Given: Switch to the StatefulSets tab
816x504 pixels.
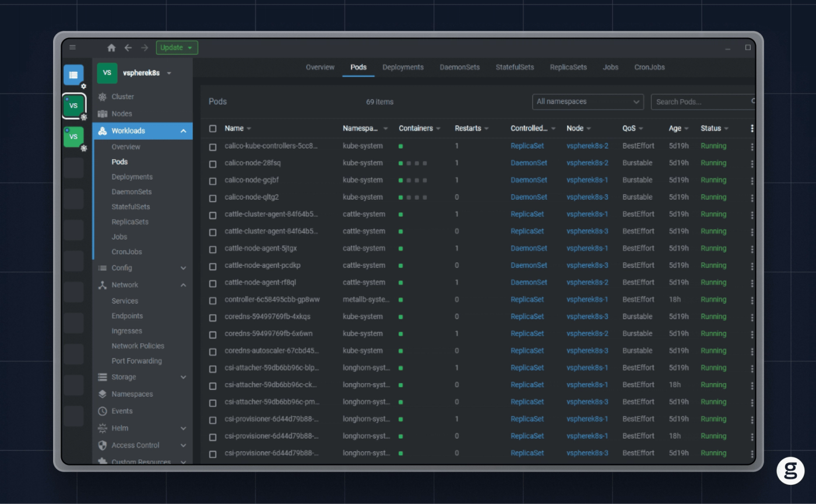Looking at the screenshot, I should coord(515,67).
